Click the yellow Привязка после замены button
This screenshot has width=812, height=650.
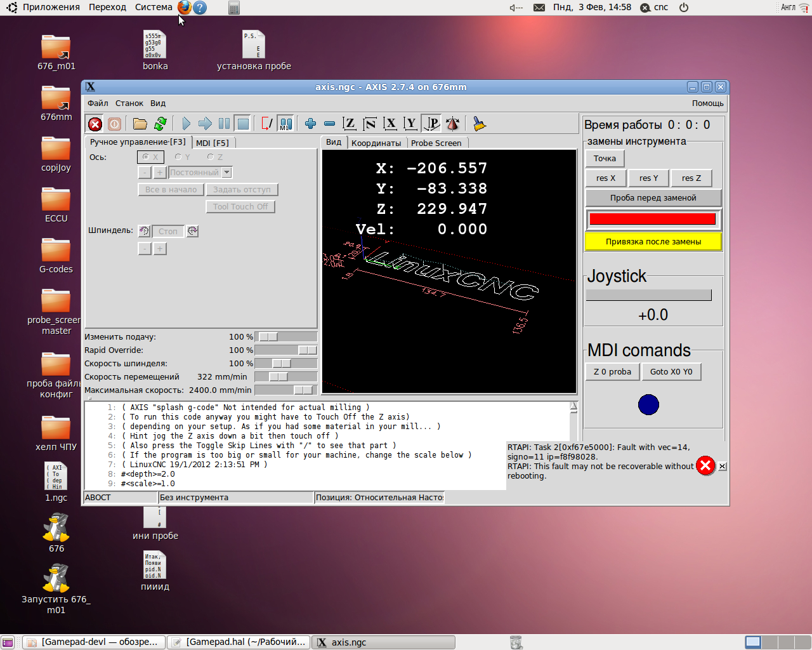tap(653, 242)
